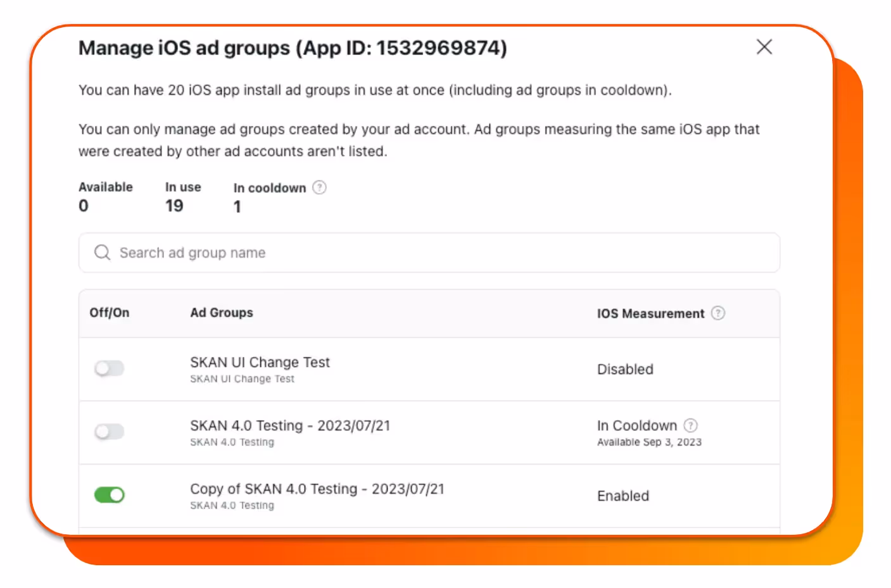Click the Available Sep 3, 2023 cooldown date
Viewport: 891px width, 588px height.
(648, 442)
